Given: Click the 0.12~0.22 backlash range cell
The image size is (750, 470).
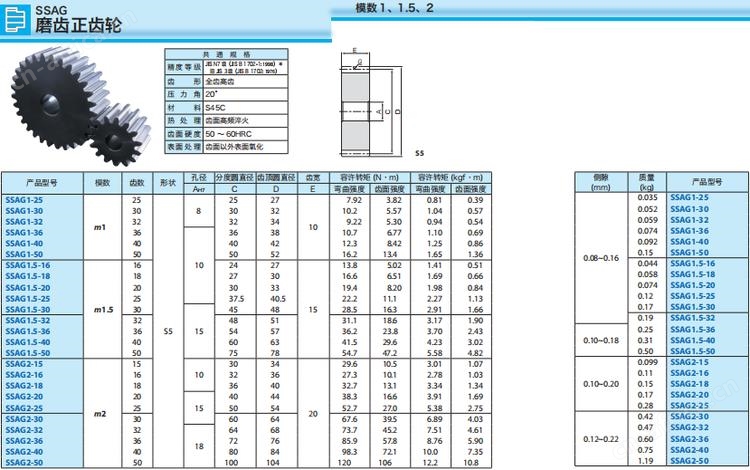Looking at the screenshot, I should [600, 439].
